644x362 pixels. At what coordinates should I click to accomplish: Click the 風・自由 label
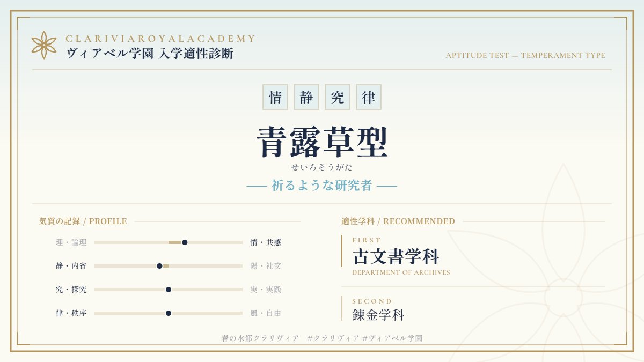click(266, 313)
